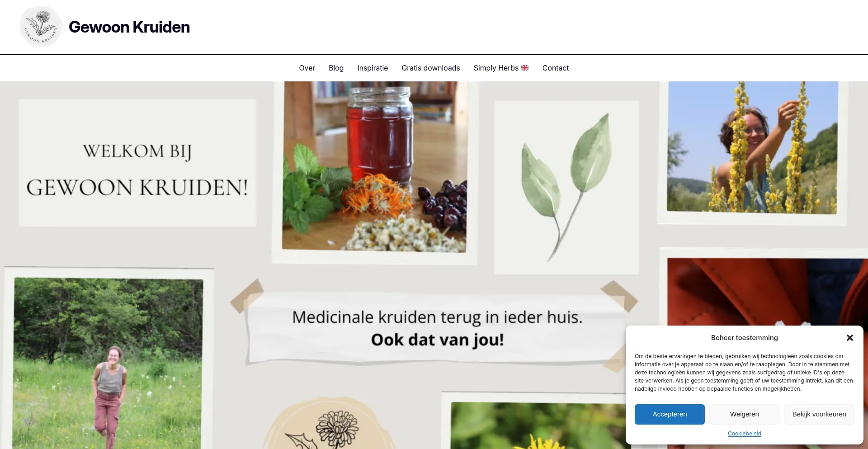Click the watercolor green leaves illustration
The height and width of the screenshot is (449, 868).
click(x=567, y=187)
